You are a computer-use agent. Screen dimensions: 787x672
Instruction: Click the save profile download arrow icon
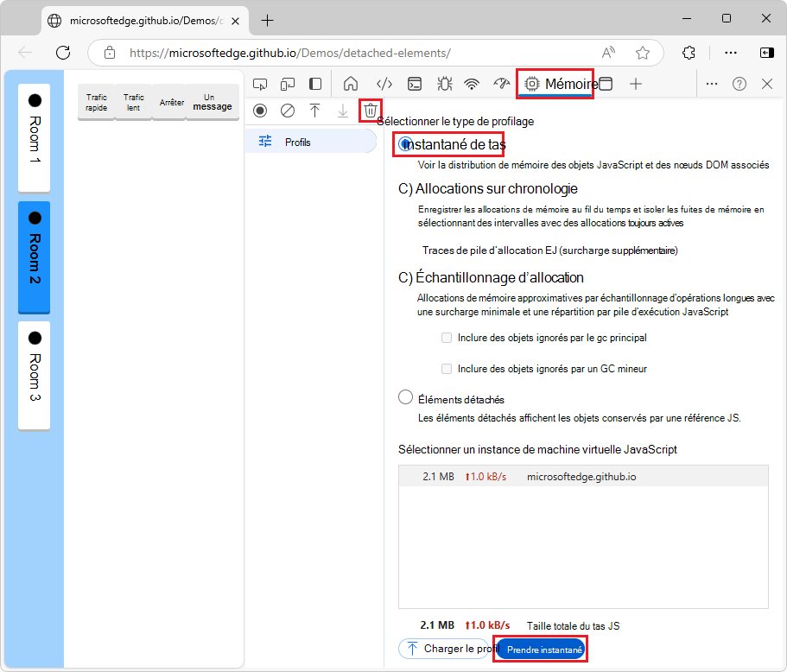click(343, 111)
